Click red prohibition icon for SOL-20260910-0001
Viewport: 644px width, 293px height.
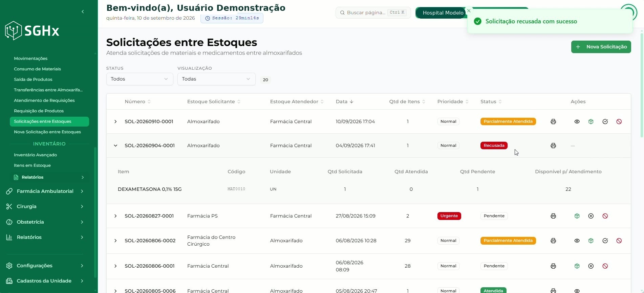coord(619,121)
